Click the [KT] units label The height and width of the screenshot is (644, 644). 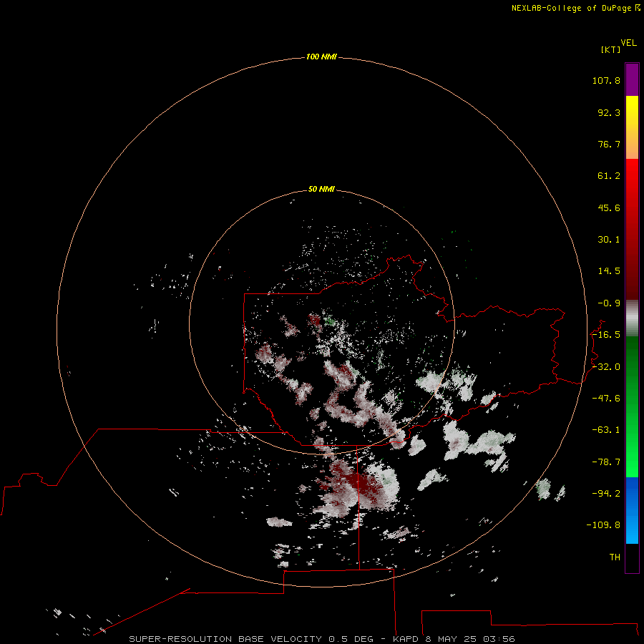(x=611, y=49)
